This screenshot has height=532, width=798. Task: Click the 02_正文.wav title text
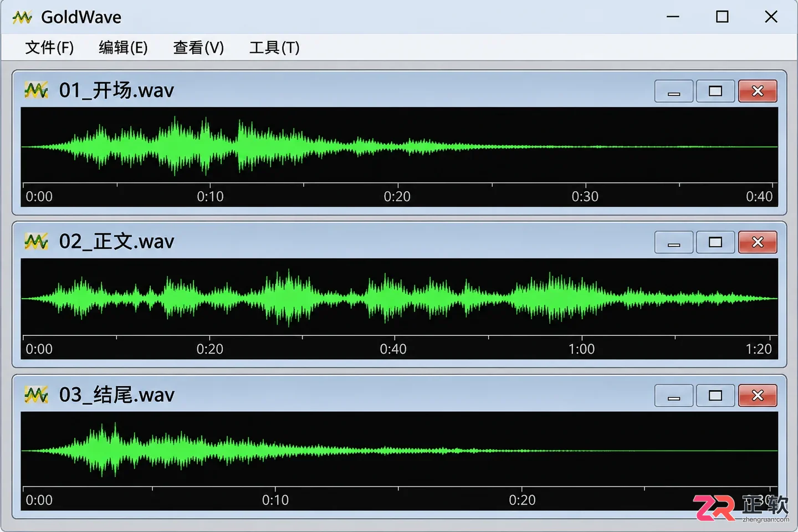[116, 242]
